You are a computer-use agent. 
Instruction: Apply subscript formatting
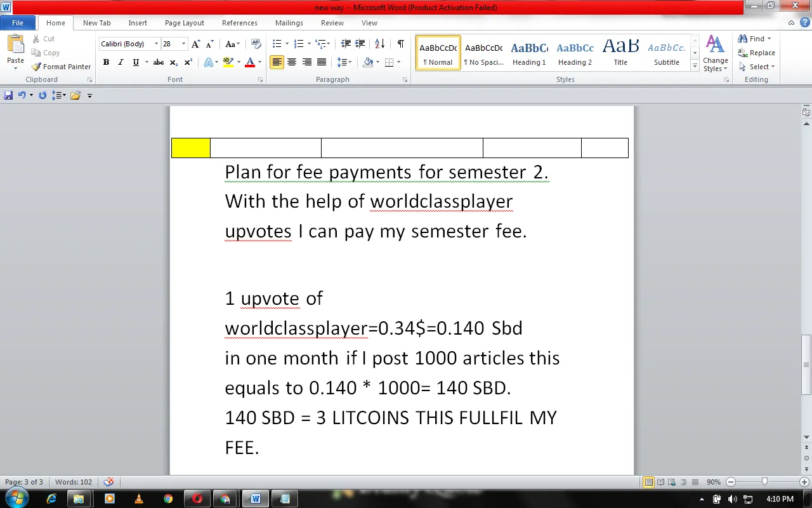(x=174, y=62)
